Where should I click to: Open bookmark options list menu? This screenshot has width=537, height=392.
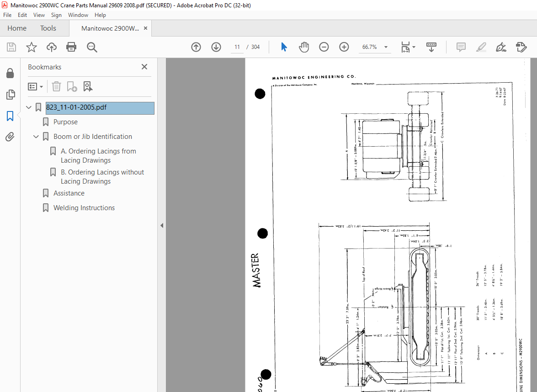(35, 87)
